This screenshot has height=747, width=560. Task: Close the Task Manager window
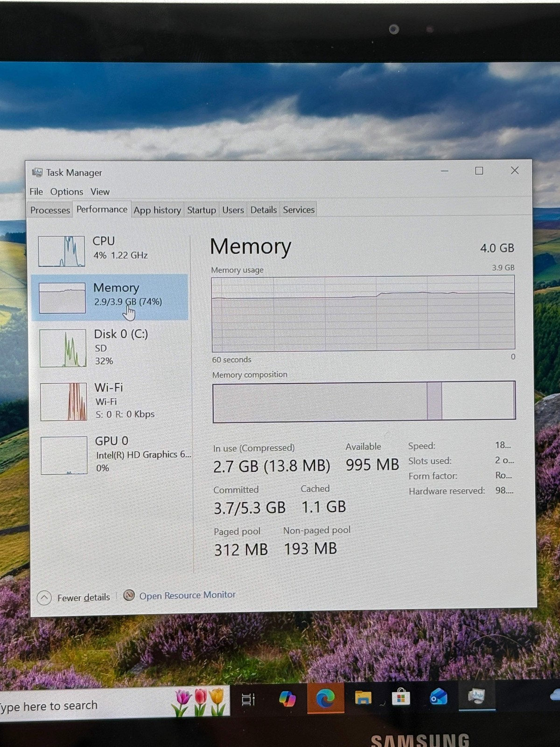(x=515, y=170)
